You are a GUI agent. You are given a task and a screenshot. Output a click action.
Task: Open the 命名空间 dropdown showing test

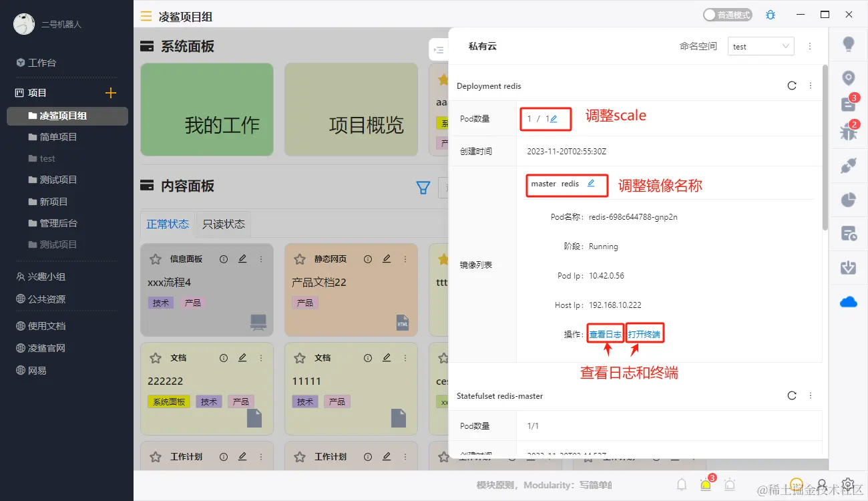click(x=761, y=46)
